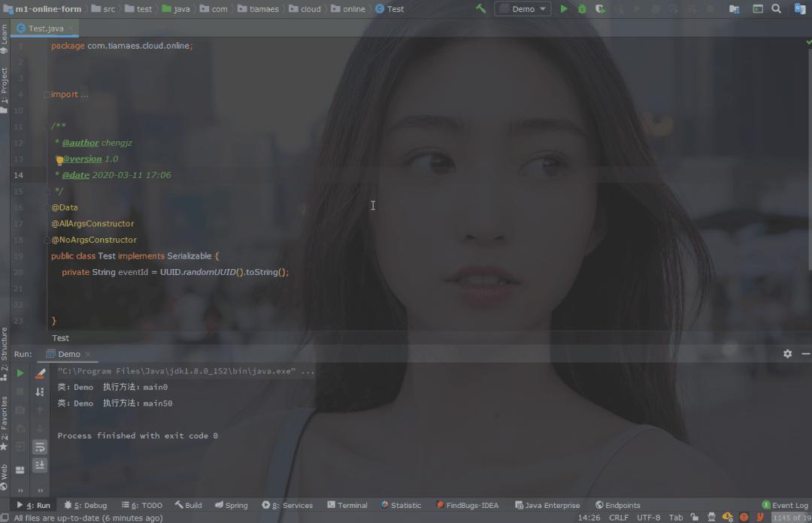Run Demo with Coverage icon
The width and height of the screenshot is (812, 523).
point(599,8)
